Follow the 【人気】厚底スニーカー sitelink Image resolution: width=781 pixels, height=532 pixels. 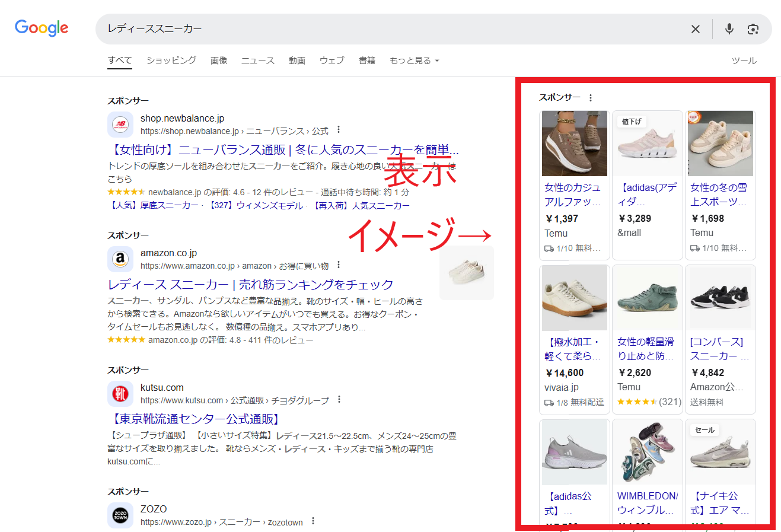(x=153, y=205)
